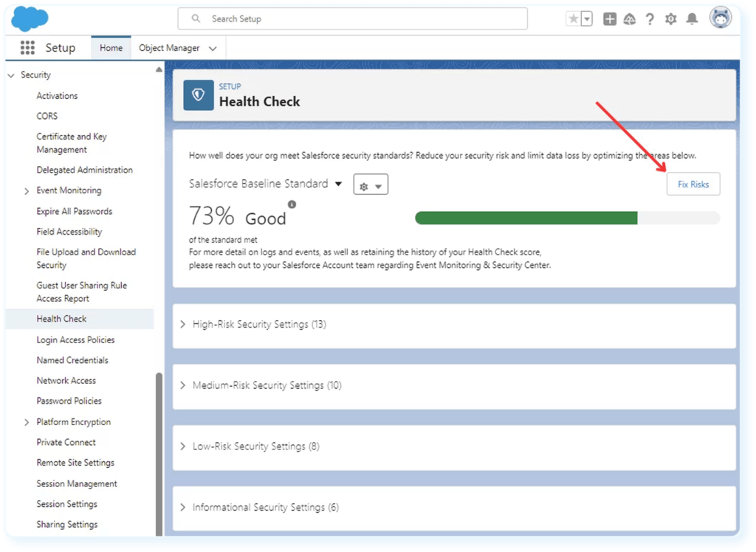Open the baseline settings gear menu

[x=371, y=184]
